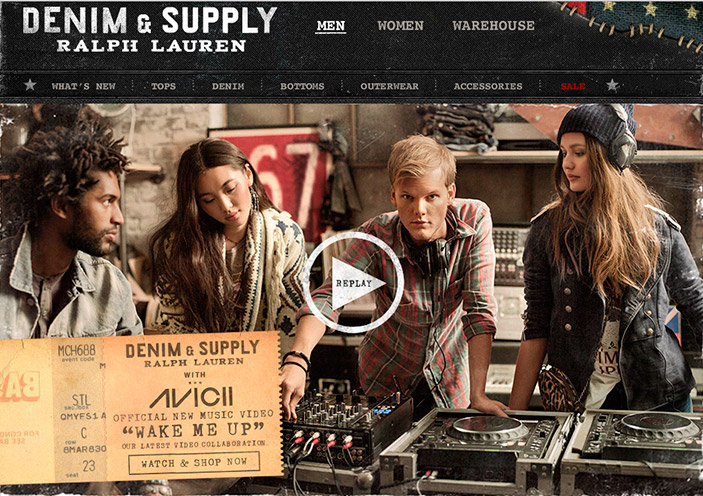The width and height of the screenshot is (703, 496).
Task: Click the Denim & Supply heading on the ticket
Action: coord(193,349)
